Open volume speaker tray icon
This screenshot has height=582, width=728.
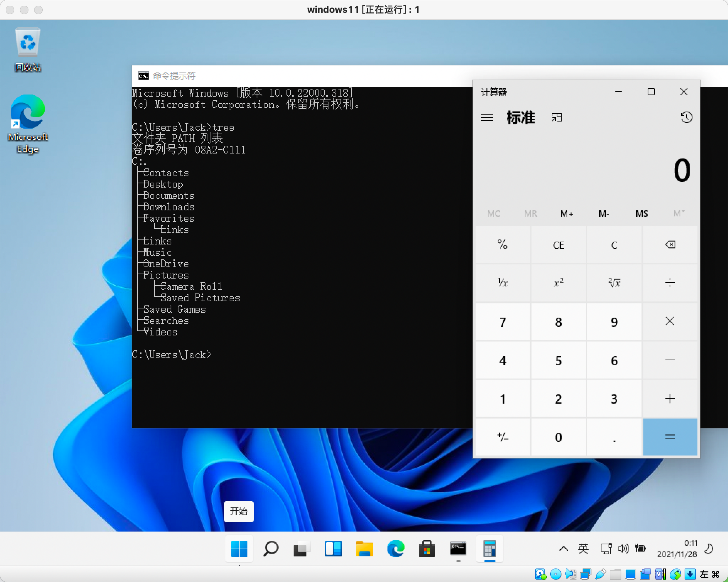point(623,549)
